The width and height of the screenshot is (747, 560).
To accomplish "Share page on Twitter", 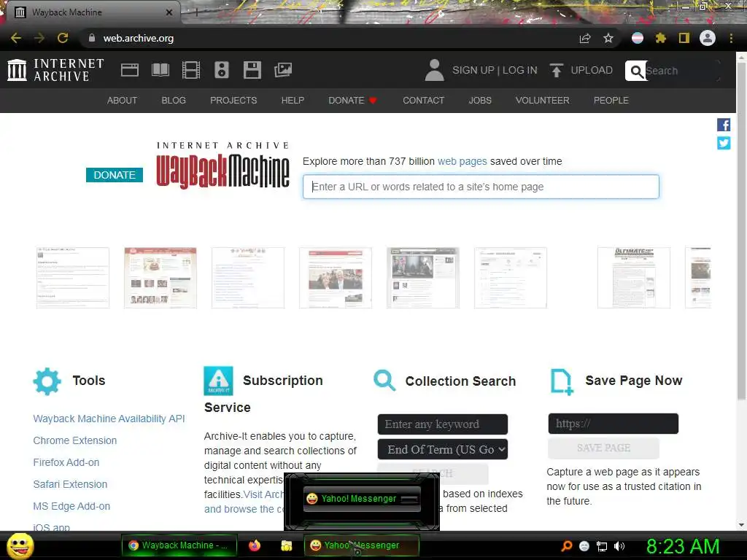I will (x=724, y=143).
